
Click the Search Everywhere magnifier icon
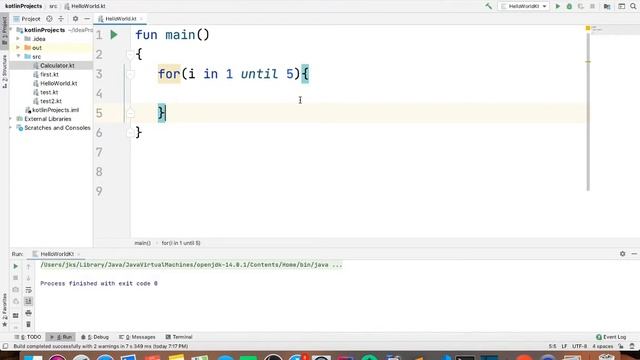coord(633,6)
